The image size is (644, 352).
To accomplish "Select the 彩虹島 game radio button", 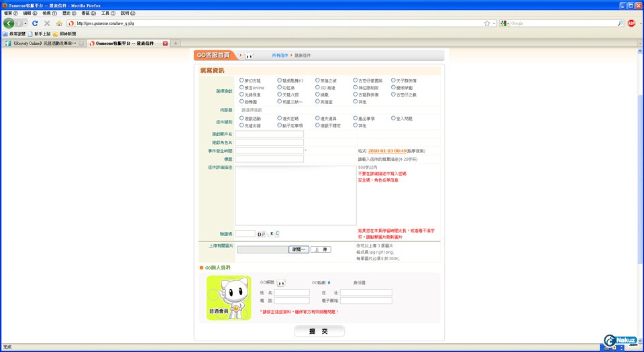I will point(279,87).
